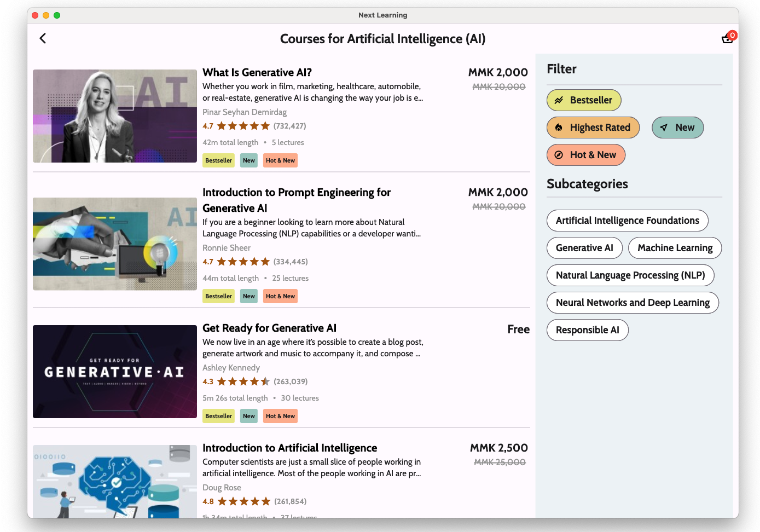Image resolution: width=760 pixels, height=532 pixels.
Task: Click the arrow icon in New chip
Action: pyautogui.click(x=664, y=128)
